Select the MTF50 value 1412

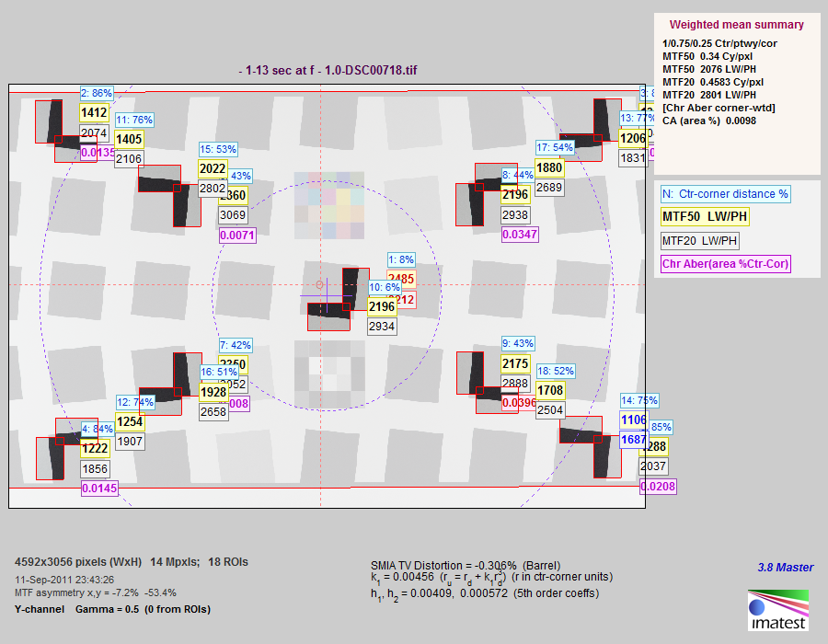pyautogui.click(x=94, y=112)
